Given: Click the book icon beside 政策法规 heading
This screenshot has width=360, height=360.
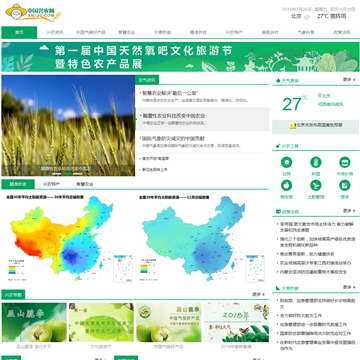Looking at the screenshot, I should [x=278, y=211].
